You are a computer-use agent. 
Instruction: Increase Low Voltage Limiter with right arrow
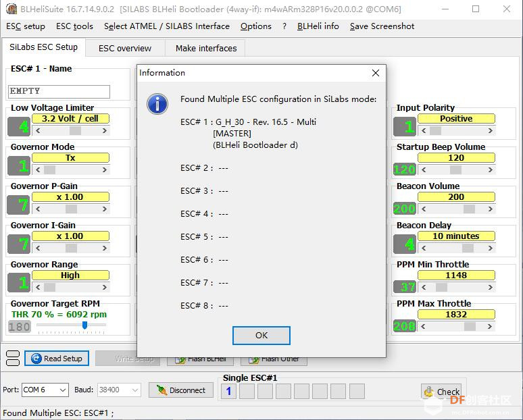pyautogui.click(x=105, y=131)
